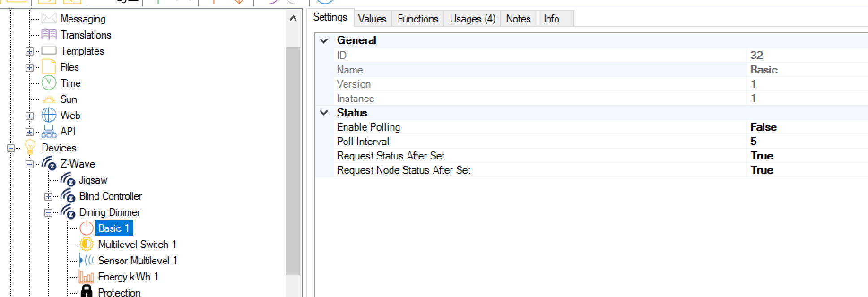Collapse the General section chevron

[324, 40]
